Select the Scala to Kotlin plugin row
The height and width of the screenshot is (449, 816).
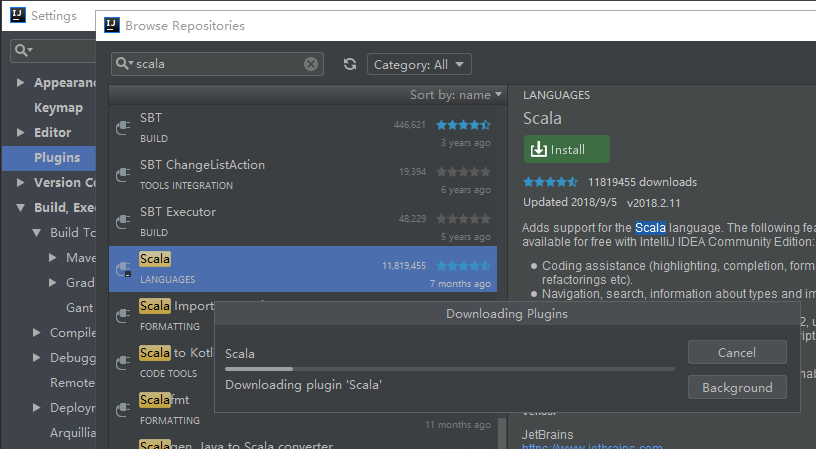coord(162,363)
